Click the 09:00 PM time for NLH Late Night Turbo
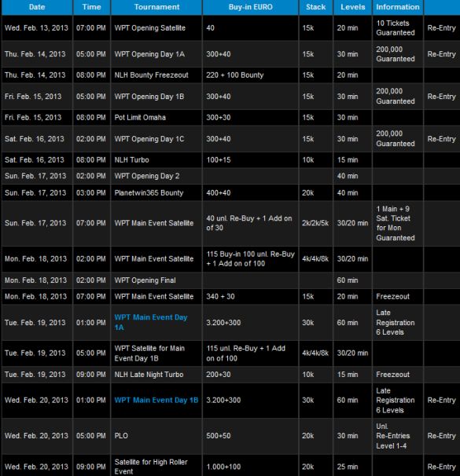 click(x=91, y=375)
